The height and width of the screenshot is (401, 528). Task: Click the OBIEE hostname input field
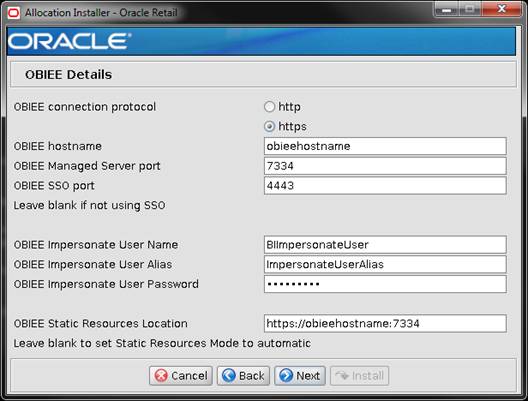coord(385,146)
